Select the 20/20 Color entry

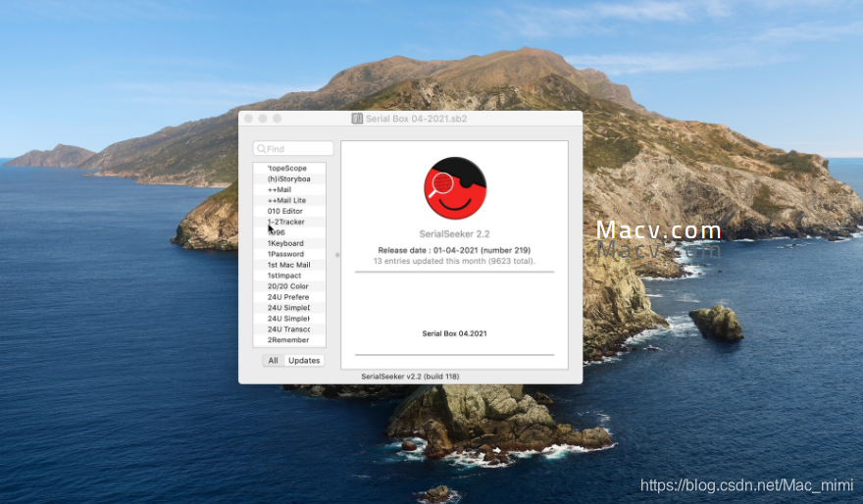click(289, 286)
